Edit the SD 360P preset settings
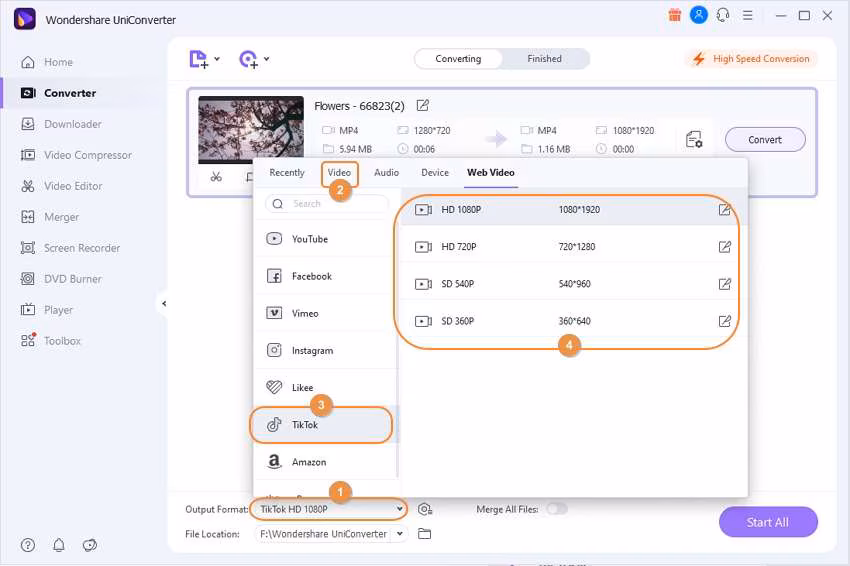850x566 pixels. (x=724, y=321)
